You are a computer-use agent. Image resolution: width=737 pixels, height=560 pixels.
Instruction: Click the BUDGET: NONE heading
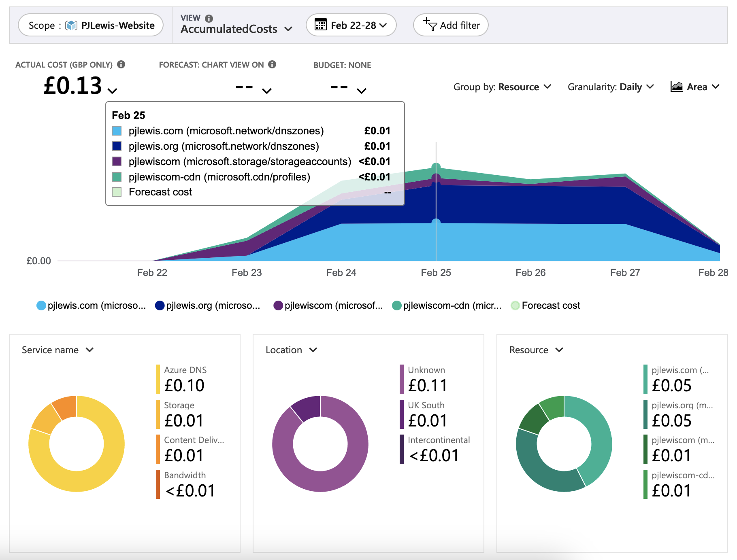click(x=342, y=65)
